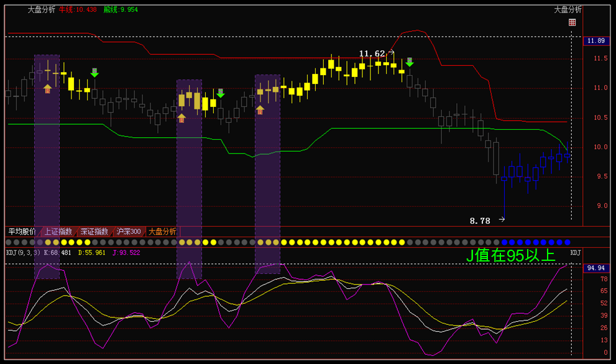Click the red 丰线 value label
The width and height of the screenshot is (616, 364).
coord(78,10)
